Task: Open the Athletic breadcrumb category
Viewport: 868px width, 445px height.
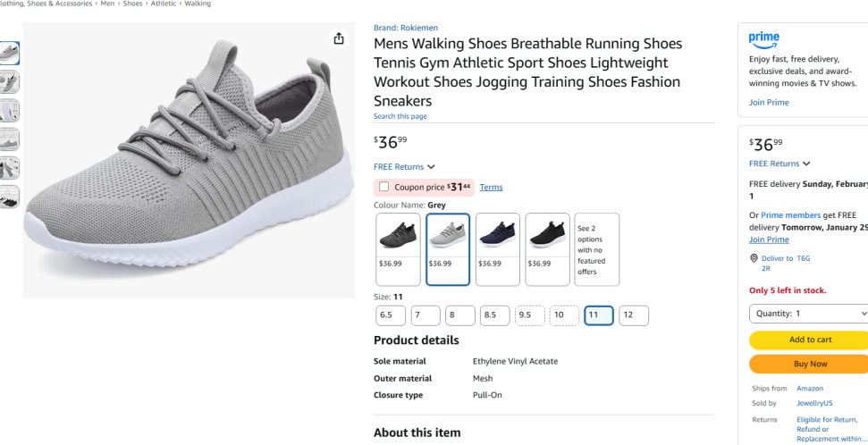Action: point(164,4)
